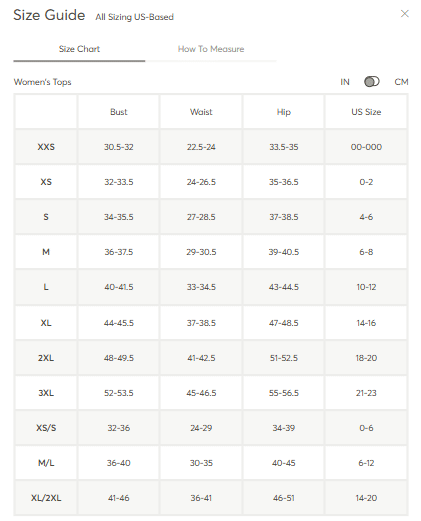421x521 pixels.
Task: Click the XL/2XL size row header
Action: tap(46, 498)
